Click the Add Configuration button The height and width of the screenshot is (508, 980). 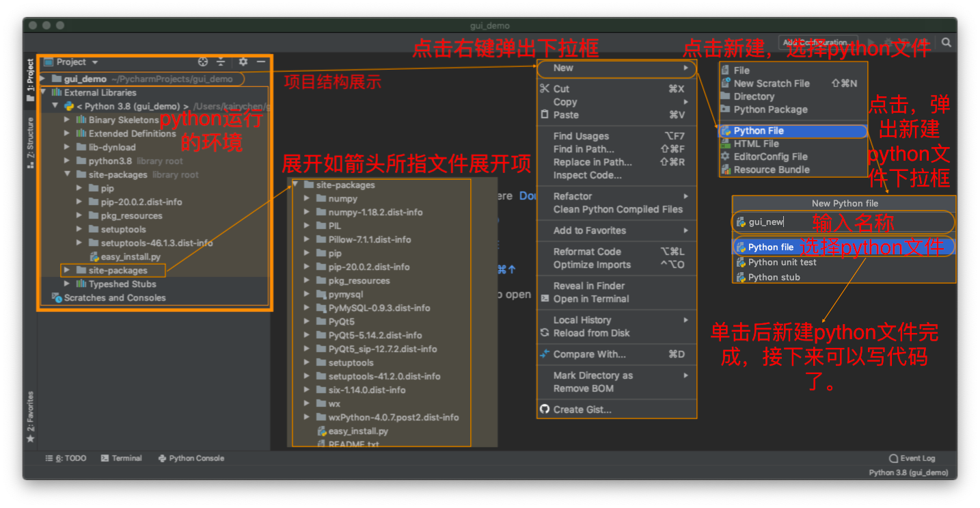(x=818, y=42)
